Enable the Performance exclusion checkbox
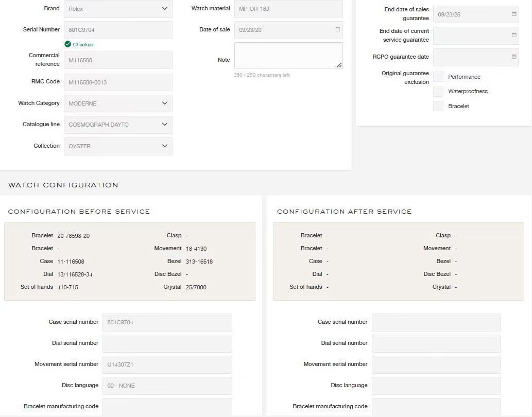This screenshot has height=417, width=532. pos(438,77)
